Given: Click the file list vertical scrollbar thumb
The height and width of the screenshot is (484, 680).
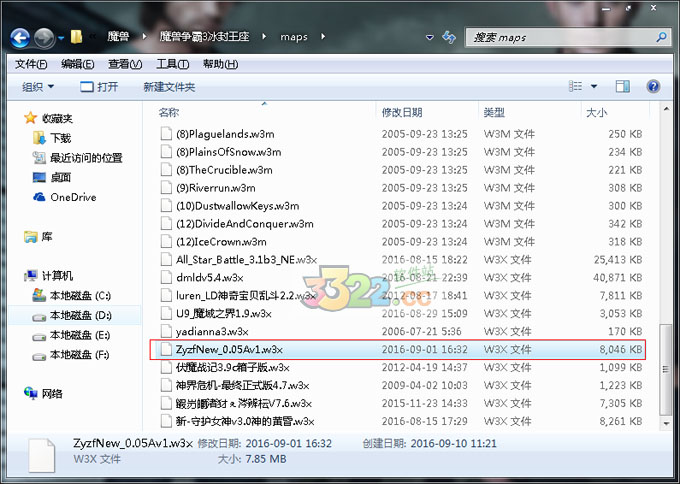Looking at the screenshot, I should 665,369.
